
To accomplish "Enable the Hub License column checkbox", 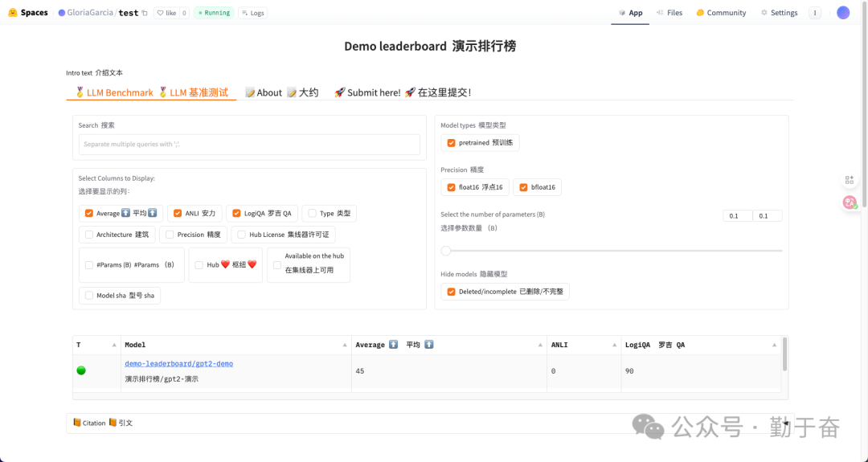I will tap(241, 235).
